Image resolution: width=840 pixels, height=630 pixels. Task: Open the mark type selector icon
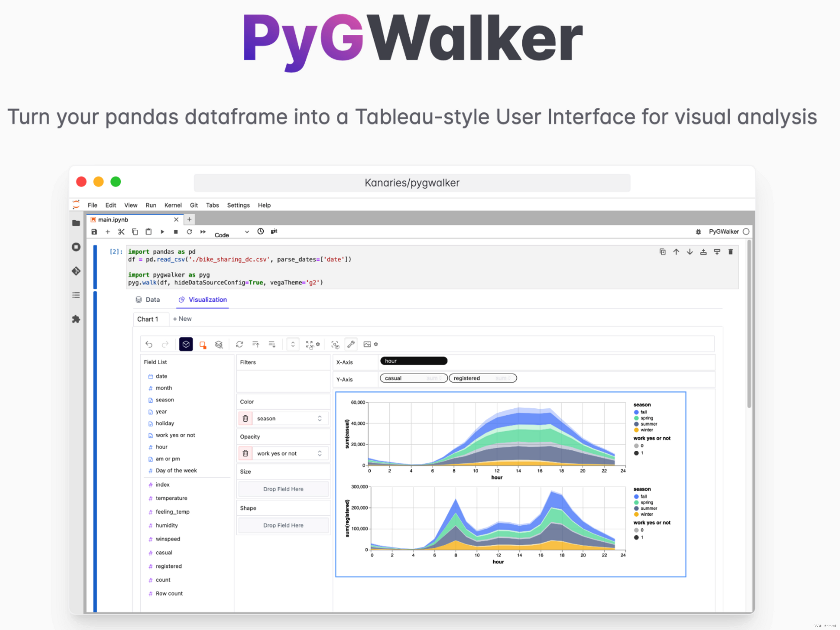coord(203,345)
